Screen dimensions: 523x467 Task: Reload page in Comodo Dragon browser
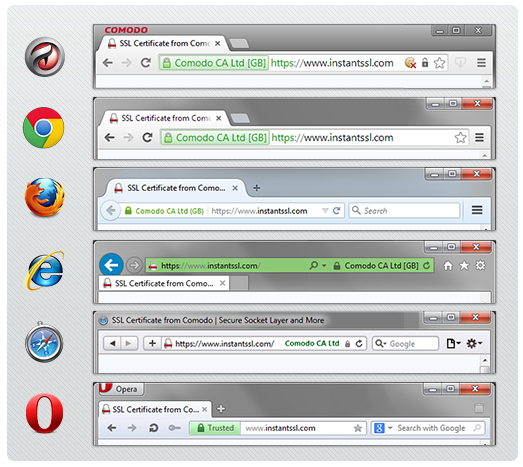pyautogui.click(x=146, y=63)
